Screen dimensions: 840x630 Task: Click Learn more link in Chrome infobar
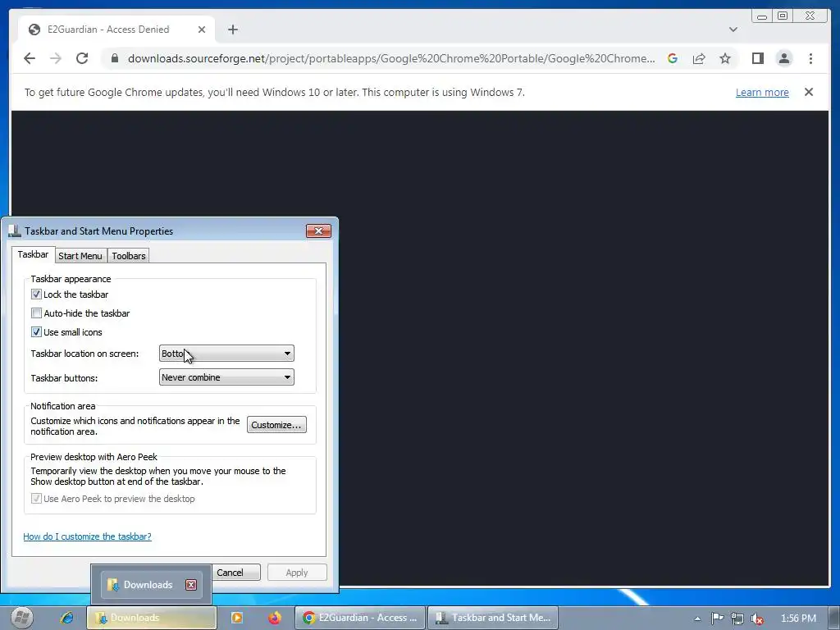(x=762, y=92)
